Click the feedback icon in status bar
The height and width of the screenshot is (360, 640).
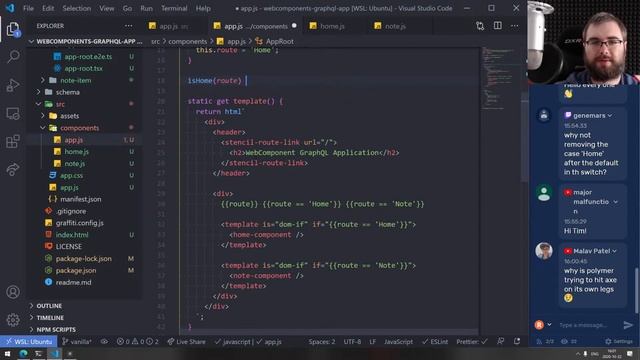(500, 341)
